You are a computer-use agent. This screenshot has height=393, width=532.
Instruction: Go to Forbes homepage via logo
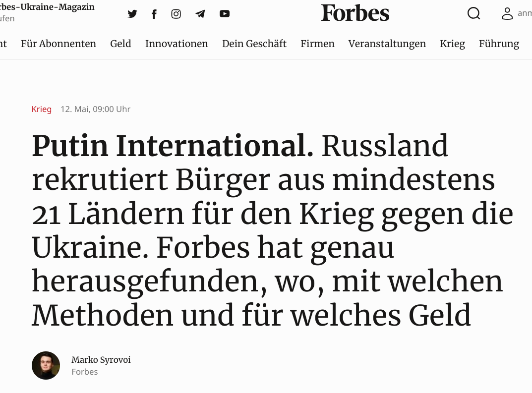point(355,13)
